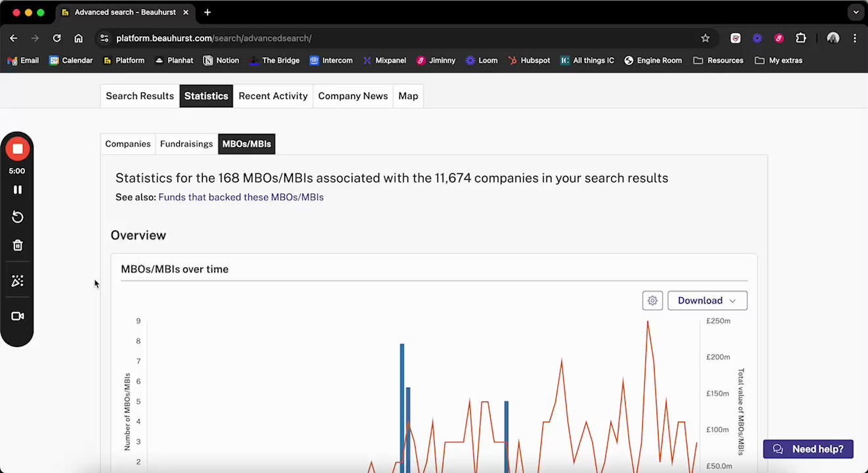868x473 pixels.
Task: Open the Calendar bookmark
Action: [71, 60]
